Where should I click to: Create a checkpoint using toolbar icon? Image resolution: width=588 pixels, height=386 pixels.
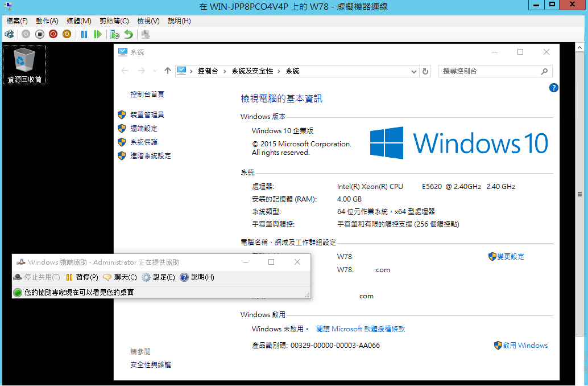coord(115,34)
